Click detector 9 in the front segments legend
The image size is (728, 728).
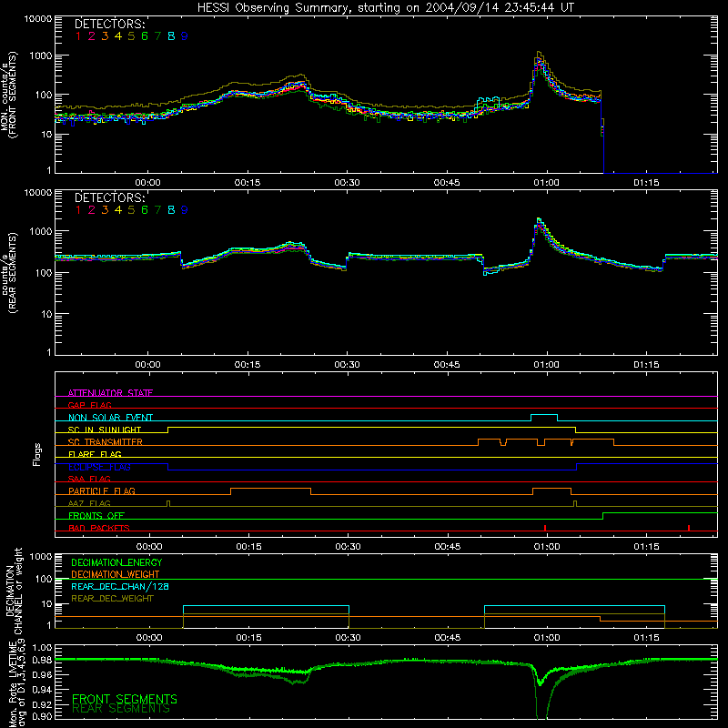tap(185, 36)
